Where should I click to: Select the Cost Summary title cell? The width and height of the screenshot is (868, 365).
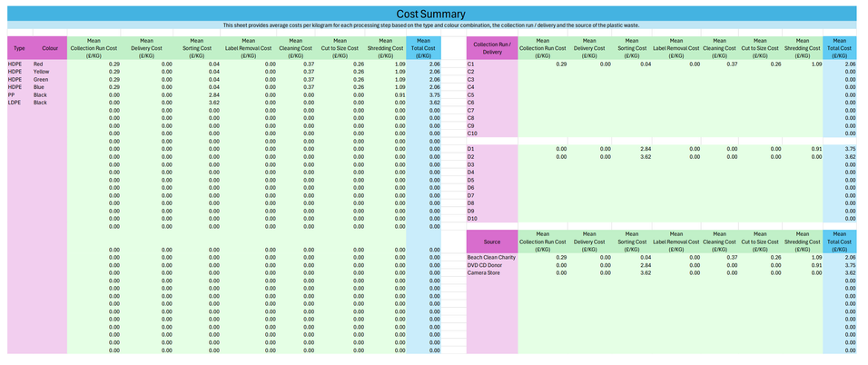[x=431, y=14]
